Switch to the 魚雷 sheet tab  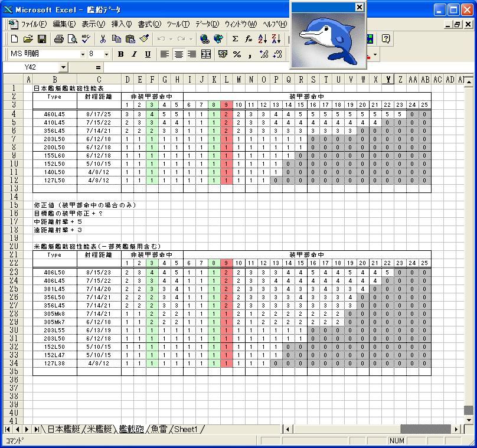[x=159, y=429]
